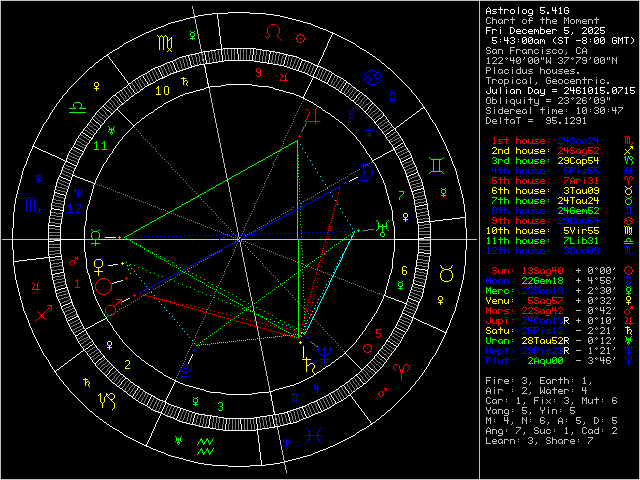Screen dimensions: 640x480
Task: Click the Cancer glyph in the 9th house row
Action: pos(629,221)
